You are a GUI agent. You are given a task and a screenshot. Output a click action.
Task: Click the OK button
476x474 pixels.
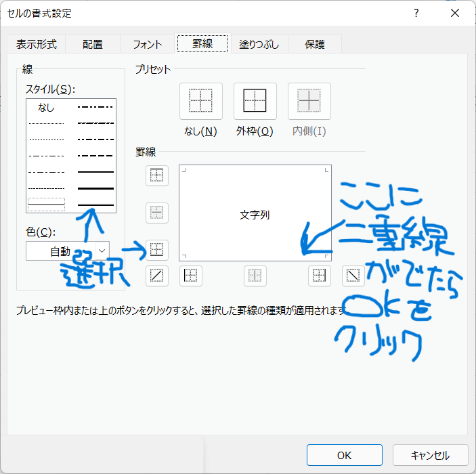[344, 455]
